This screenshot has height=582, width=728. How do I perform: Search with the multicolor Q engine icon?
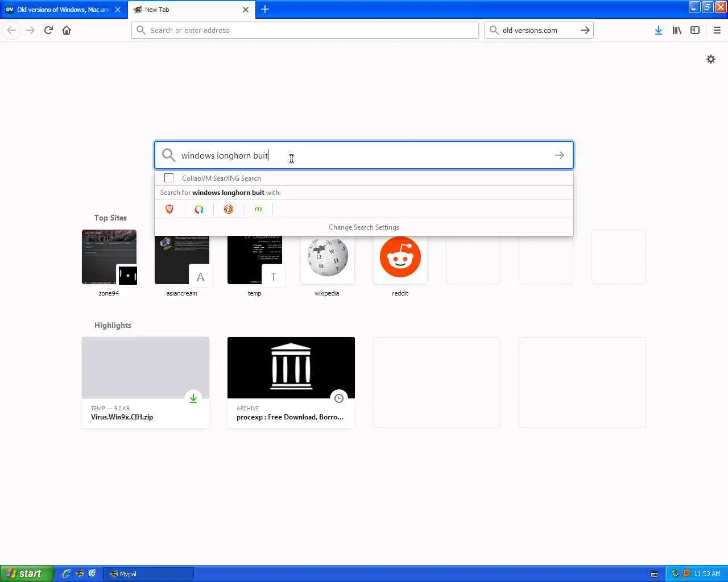coord(199,209)
